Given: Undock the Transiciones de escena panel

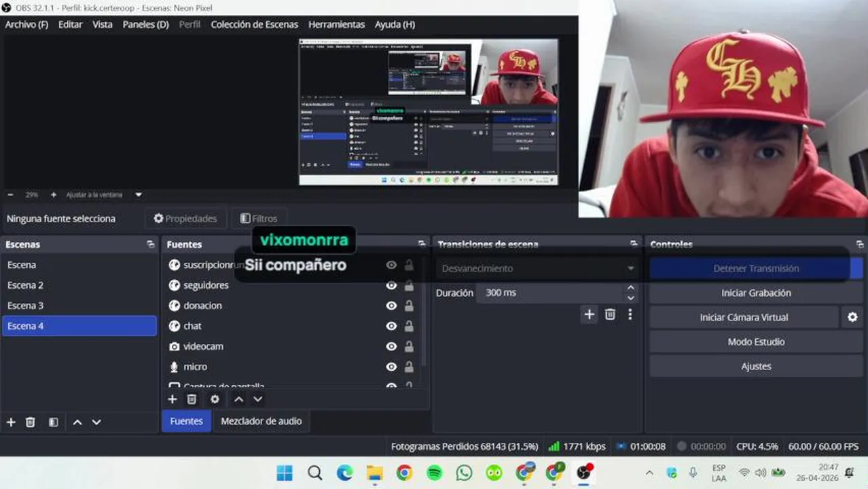Looking at the screenshot, I should tap(634, 244).
